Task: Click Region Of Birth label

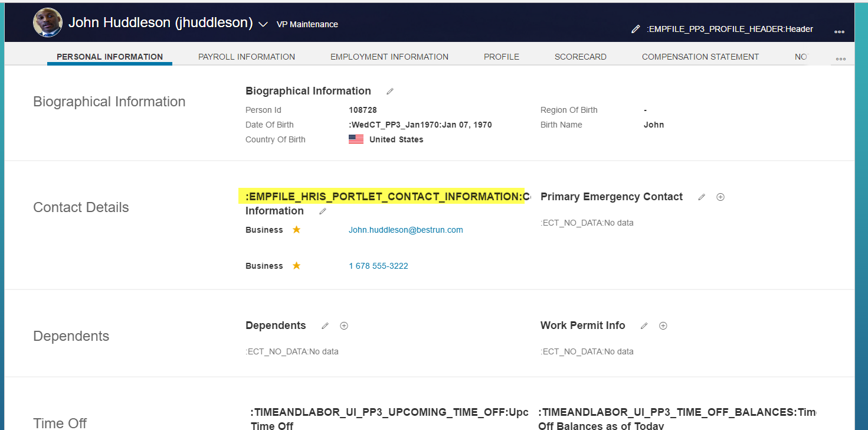Action: pos(569,110)
